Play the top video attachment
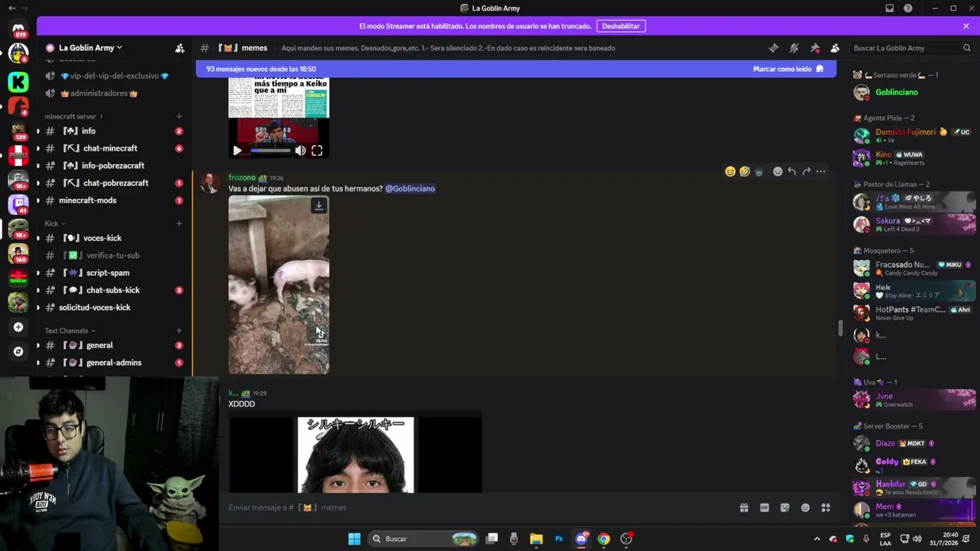The width and height of the screenshot is (980, 551). tap(237, 151)
